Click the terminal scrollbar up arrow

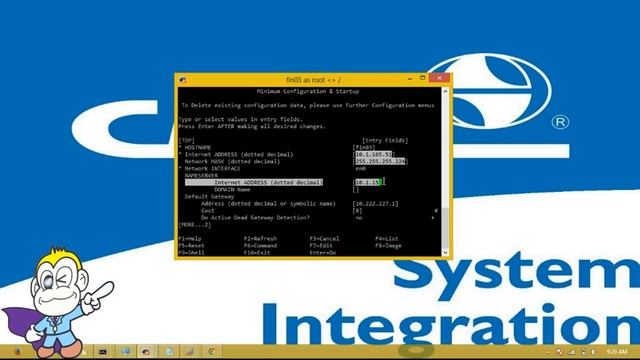pos(445,91)
